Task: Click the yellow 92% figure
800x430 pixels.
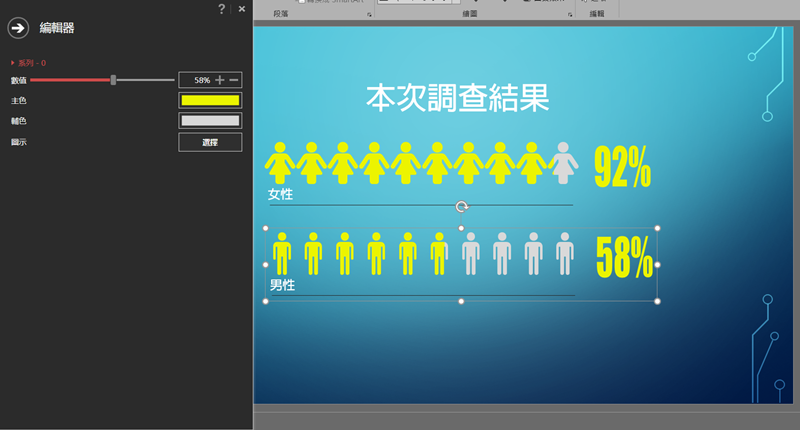Action: (x=622, y=167)
